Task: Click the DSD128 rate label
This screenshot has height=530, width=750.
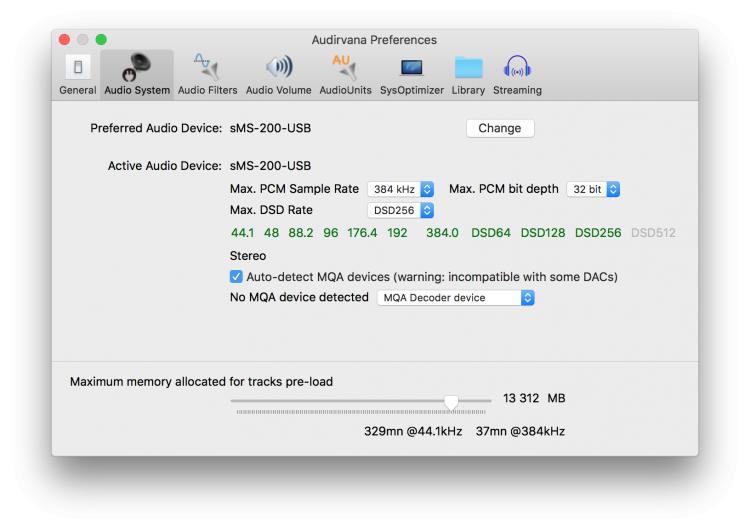Action: coord(542,233)
